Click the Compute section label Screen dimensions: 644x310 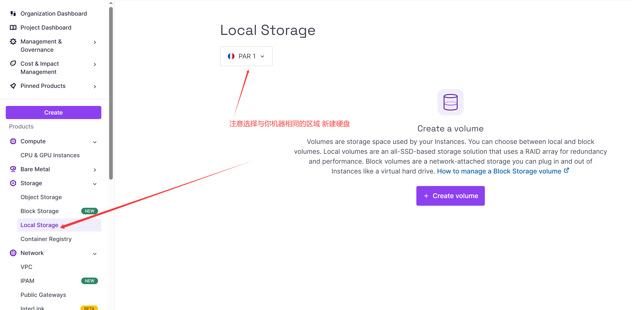point(33,141)
